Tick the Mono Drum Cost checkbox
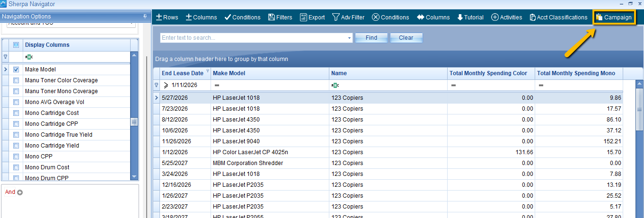Screen dimensions: 644x218 [x=16, y=167]
